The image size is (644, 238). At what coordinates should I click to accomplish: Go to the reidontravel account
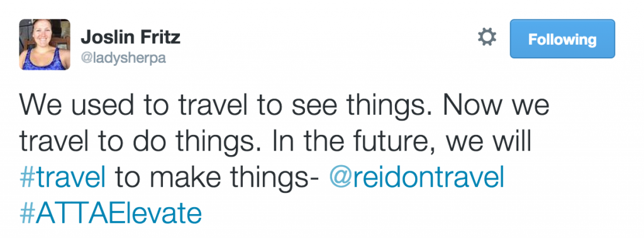(416, 177)
